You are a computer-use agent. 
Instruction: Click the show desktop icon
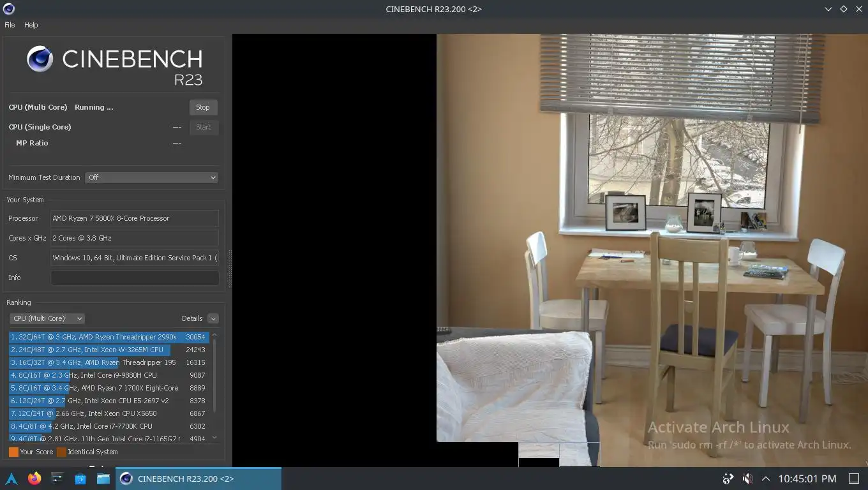point(853,479)
